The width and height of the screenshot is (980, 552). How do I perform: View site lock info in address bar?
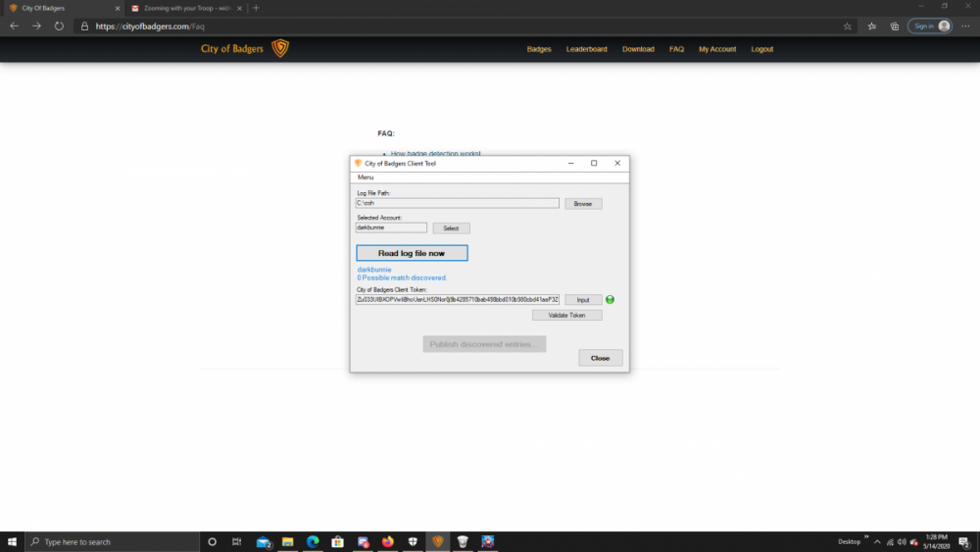pos(84,26)
